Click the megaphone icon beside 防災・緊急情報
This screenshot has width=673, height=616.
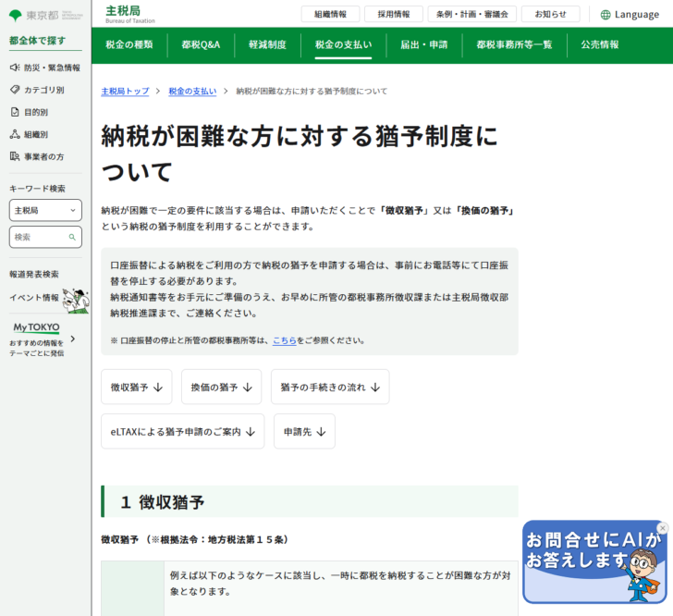click(15, 68)
